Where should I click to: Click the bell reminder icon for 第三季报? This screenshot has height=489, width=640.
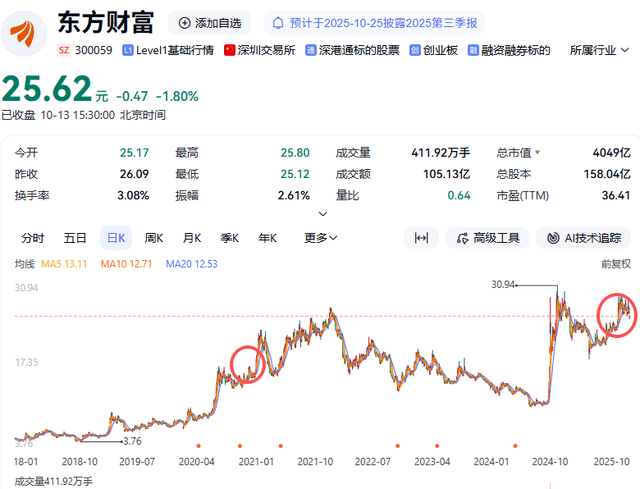pyautogui.click(x=277, y=22)
